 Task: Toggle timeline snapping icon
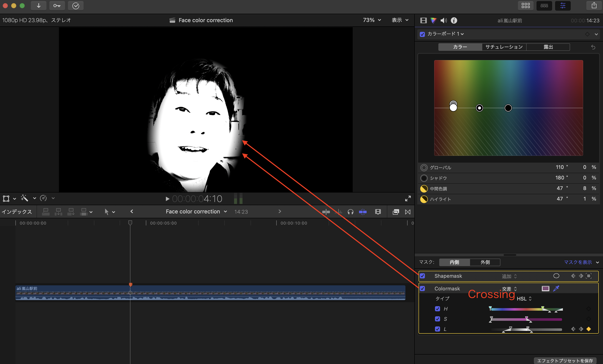(363, 212)
